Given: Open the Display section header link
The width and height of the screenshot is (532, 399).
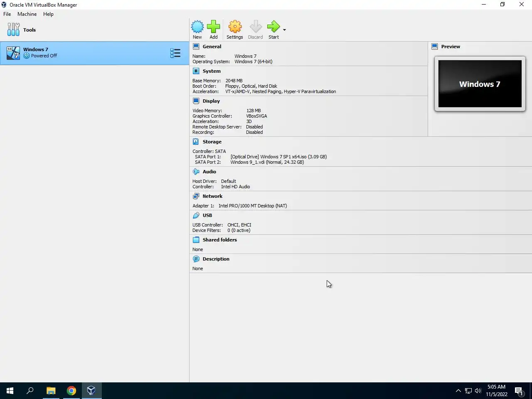Looking at the screenshot, I should pos(211,101).
